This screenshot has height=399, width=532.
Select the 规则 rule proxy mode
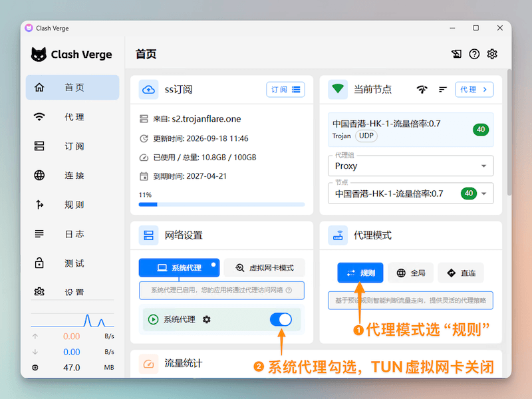coord(360,273)
